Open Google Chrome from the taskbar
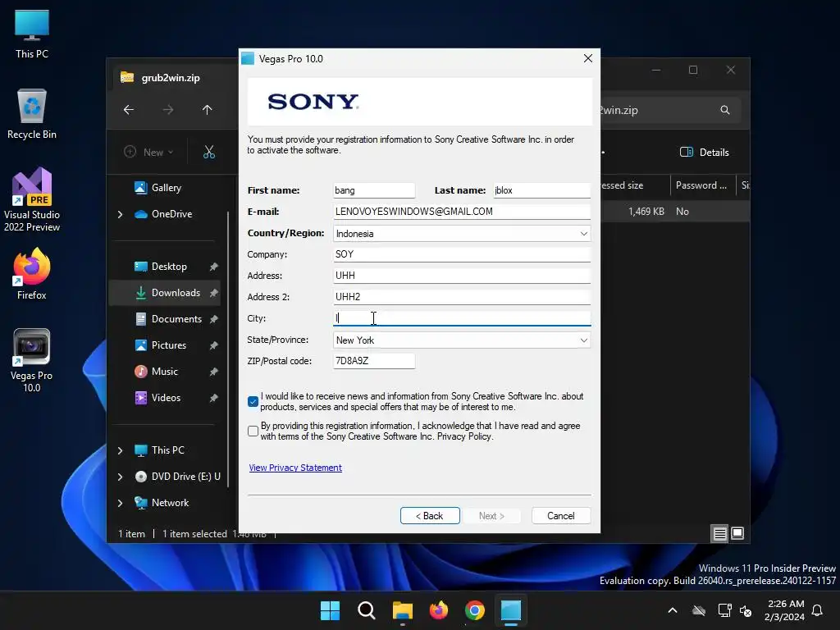 (x=475, y=610)
